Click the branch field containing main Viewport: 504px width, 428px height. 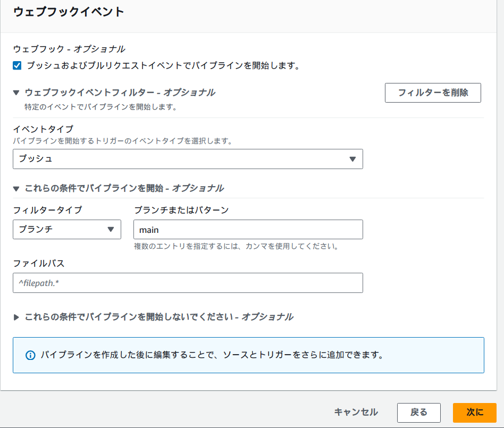coord(248,229)
